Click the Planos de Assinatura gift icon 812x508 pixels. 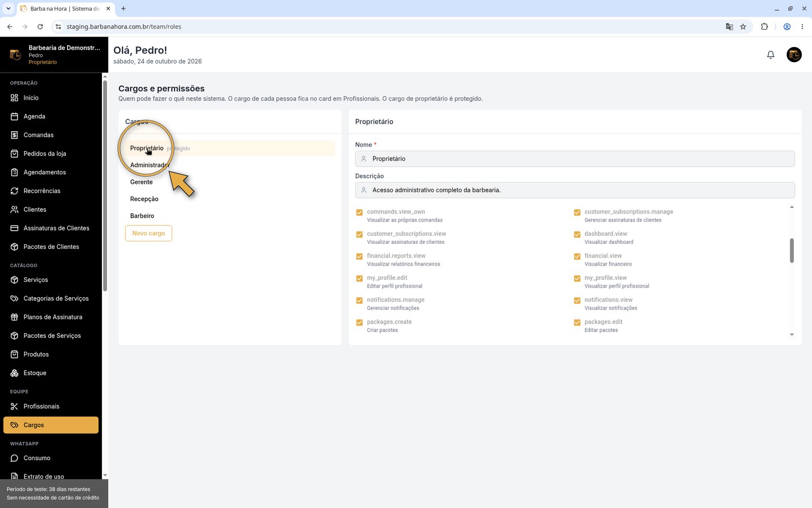(x=14, y=317)
